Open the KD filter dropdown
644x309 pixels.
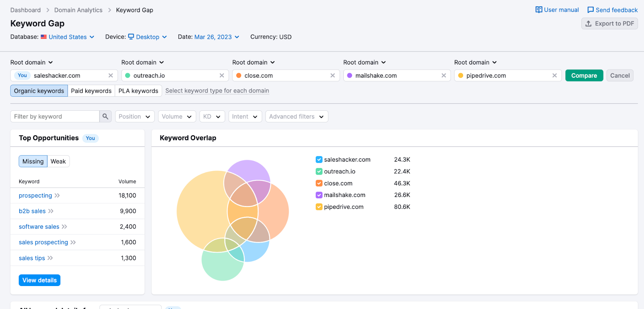pyautogui.click(x=212, y=116)
